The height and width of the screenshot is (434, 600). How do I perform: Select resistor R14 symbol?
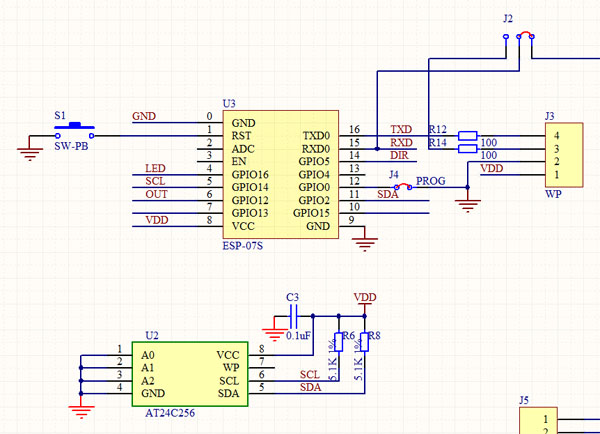point(467,148)
